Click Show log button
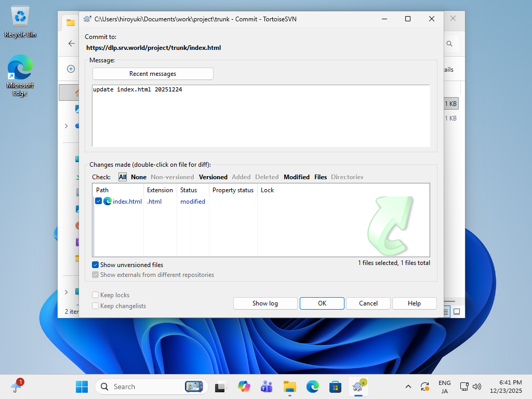 265,303
